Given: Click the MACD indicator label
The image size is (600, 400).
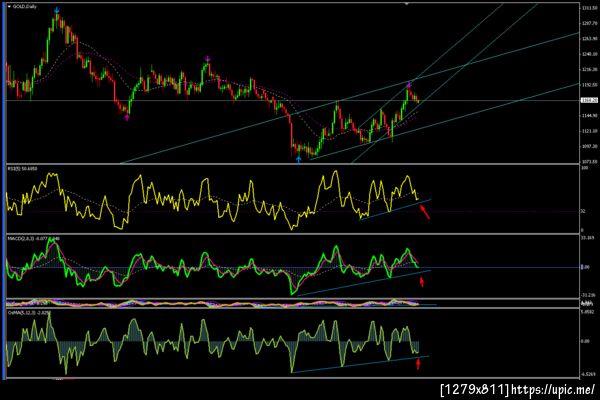Looking at the screenshot, I should [34, 238].
